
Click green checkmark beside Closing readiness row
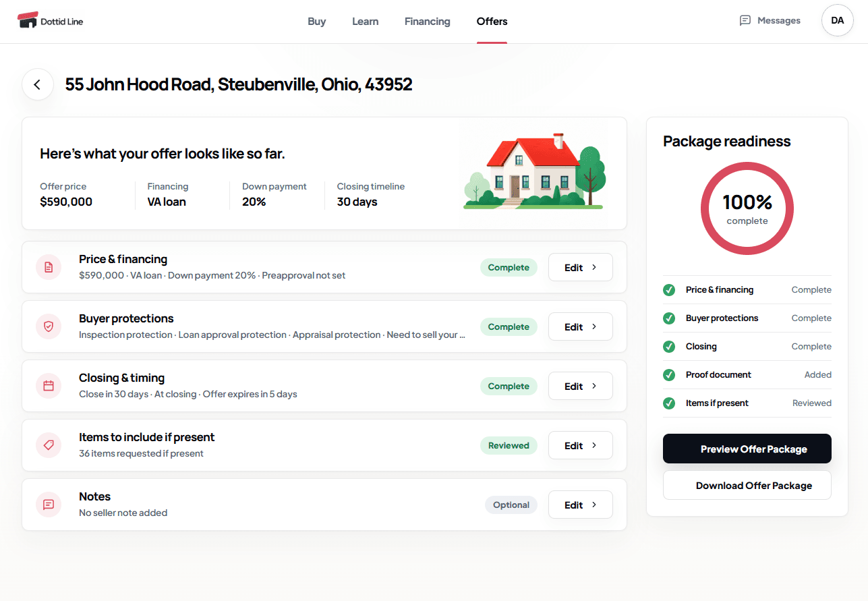coord(669,347)
